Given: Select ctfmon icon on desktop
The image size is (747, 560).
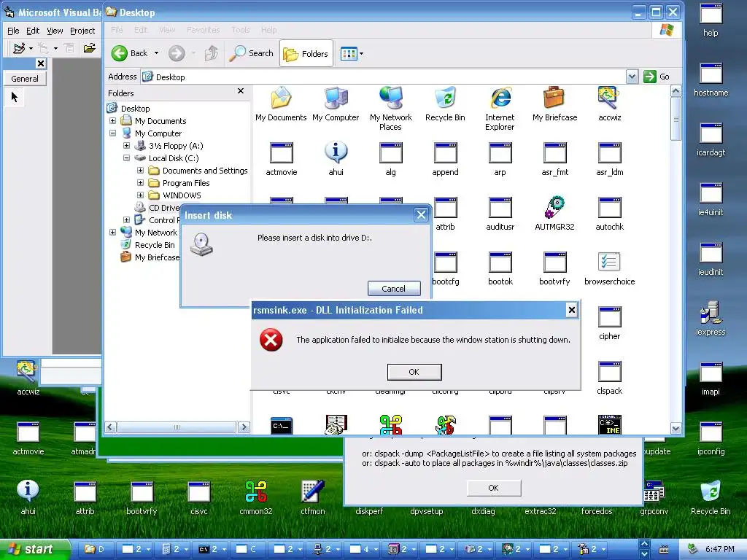Looking at the screenshot, I should click(312, 497).
